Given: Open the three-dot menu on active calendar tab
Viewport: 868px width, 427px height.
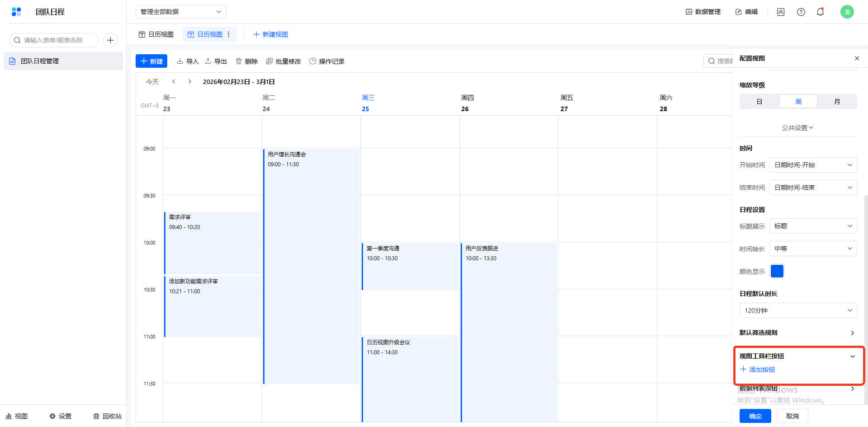Looking at the screenshot, I should click(x=229, y=34).
